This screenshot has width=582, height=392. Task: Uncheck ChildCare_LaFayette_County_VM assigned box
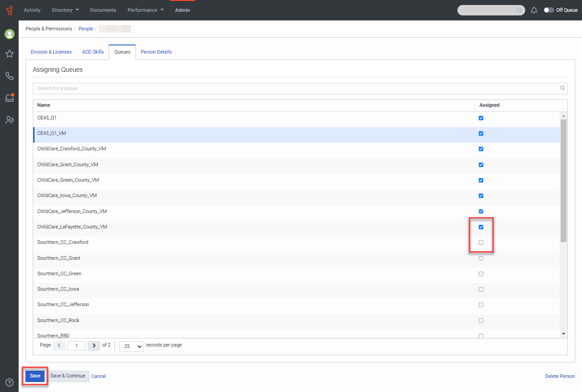481,227
